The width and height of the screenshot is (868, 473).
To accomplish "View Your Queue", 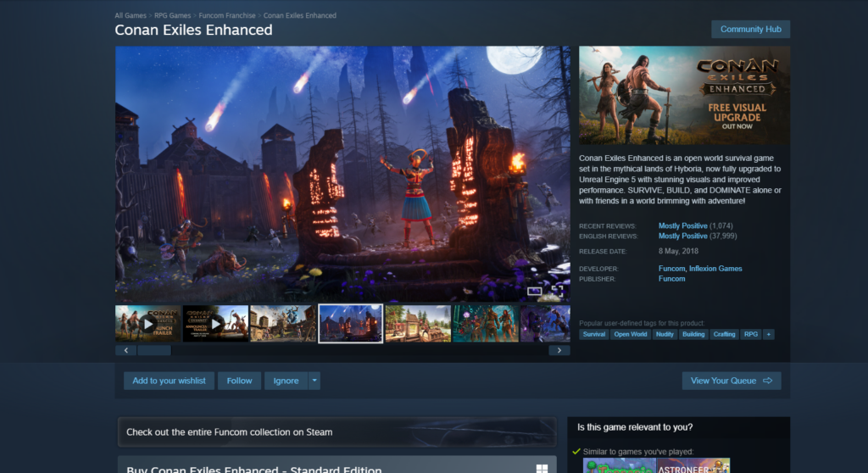I will pos(732,381).
